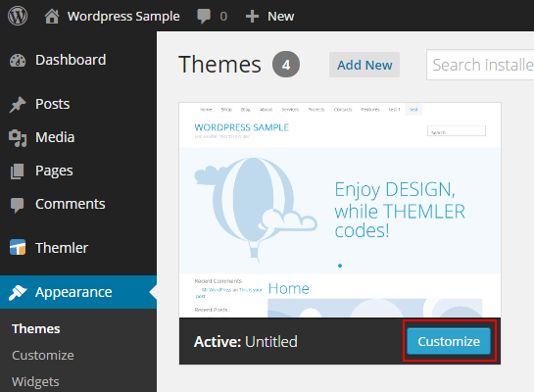The width and height of the screenshot is (534, 392).
Task: Go to the Widgets submenu item
Action: (35, 382)
